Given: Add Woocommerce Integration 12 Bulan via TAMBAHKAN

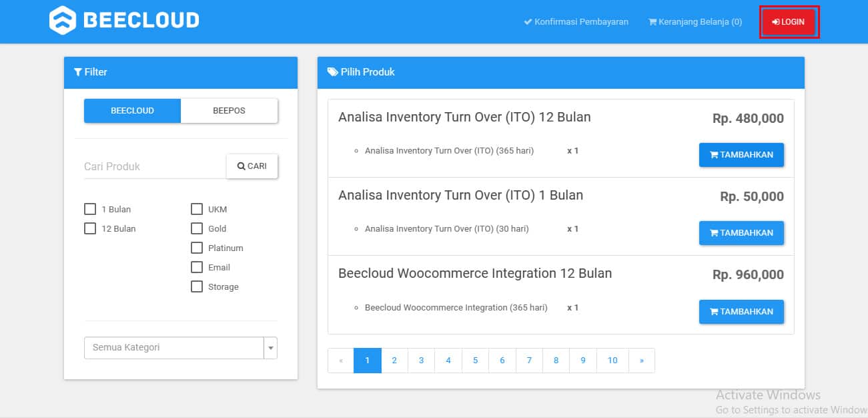Looking at the screenshot, I should pos(741,312).
